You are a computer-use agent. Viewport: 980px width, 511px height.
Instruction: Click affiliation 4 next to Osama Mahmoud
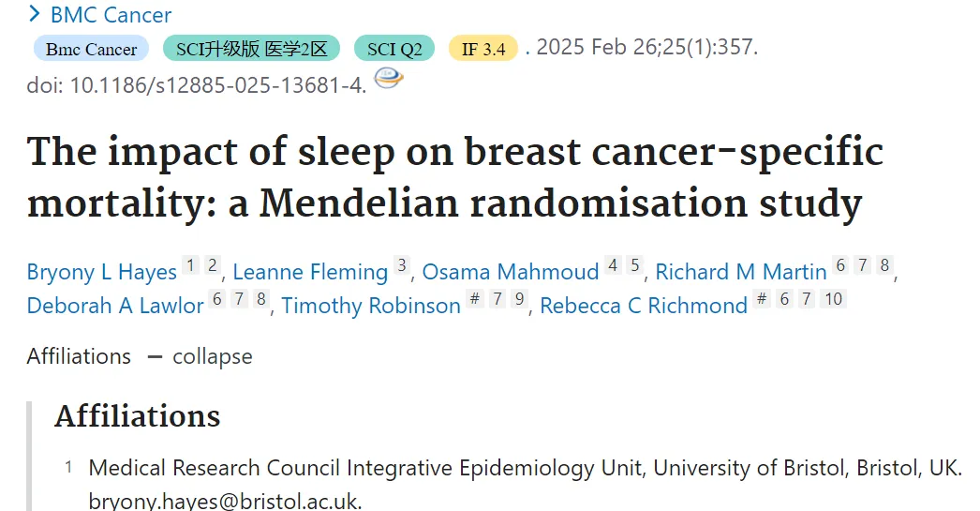[613, 265]
